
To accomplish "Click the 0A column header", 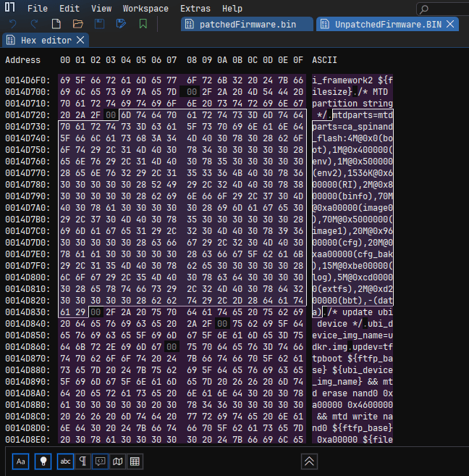I will [222, 60].
